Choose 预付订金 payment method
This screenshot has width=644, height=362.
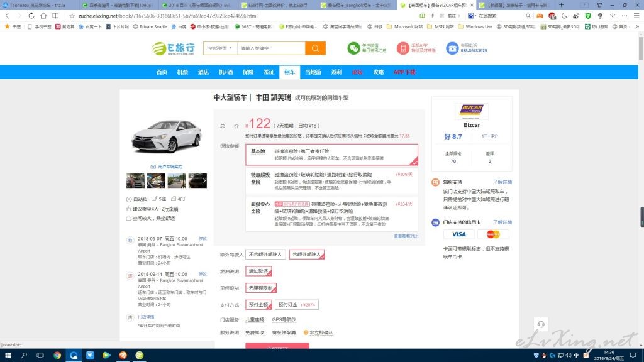click(x=297, y=305)
